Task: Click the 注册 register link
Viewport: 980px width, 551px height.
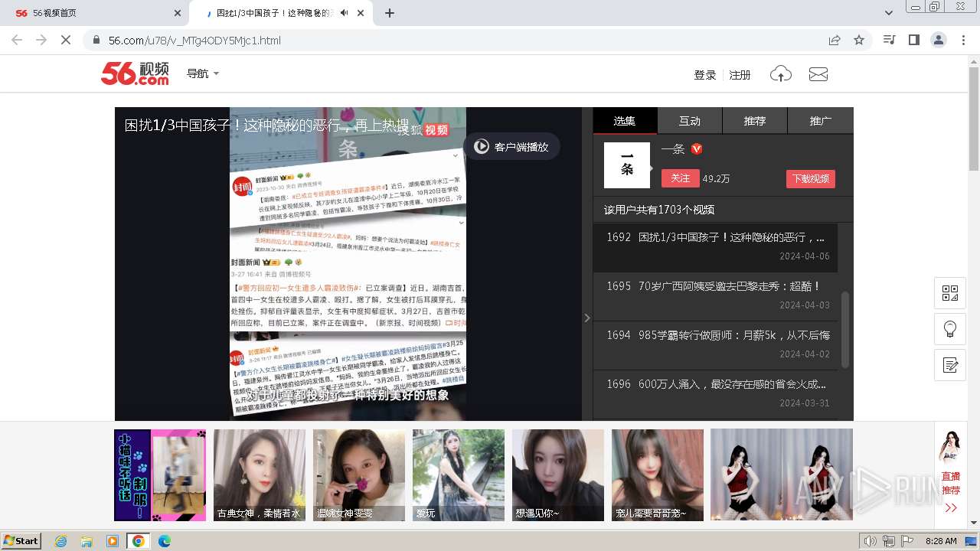Action: pyautogui.click(x=740, y=74)
